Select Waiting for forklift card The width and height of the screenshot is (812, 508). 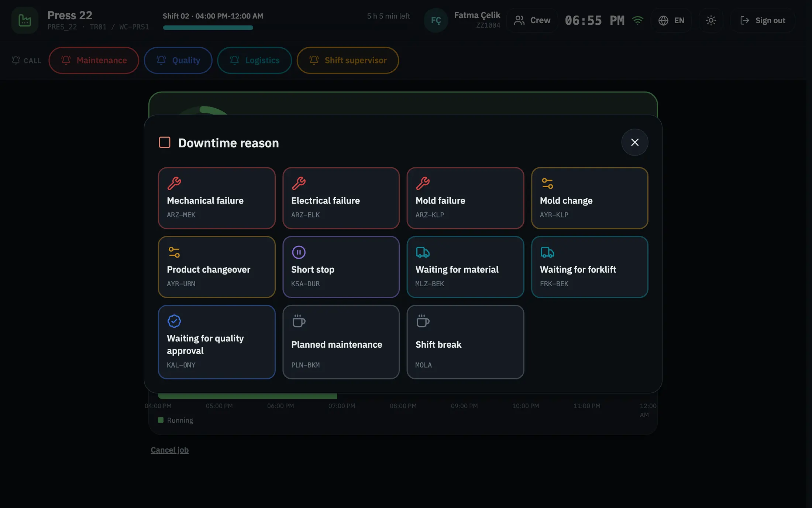[x=589, y=267]
